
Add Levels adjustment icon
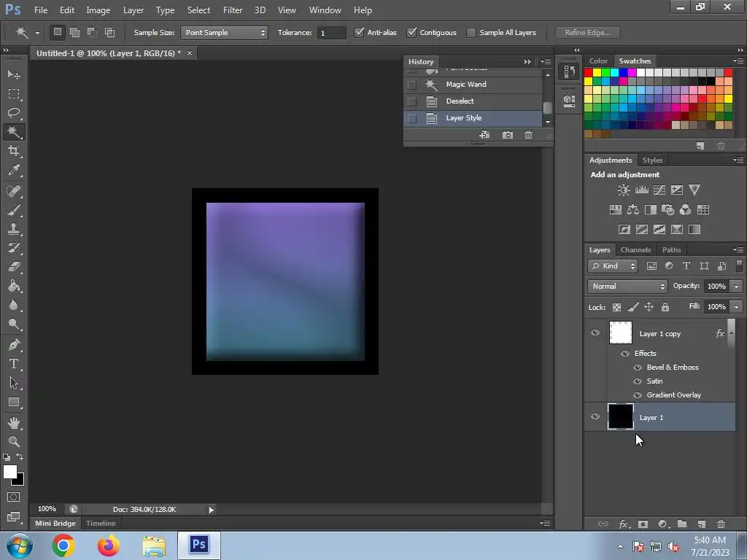click(x=642, y=190)
